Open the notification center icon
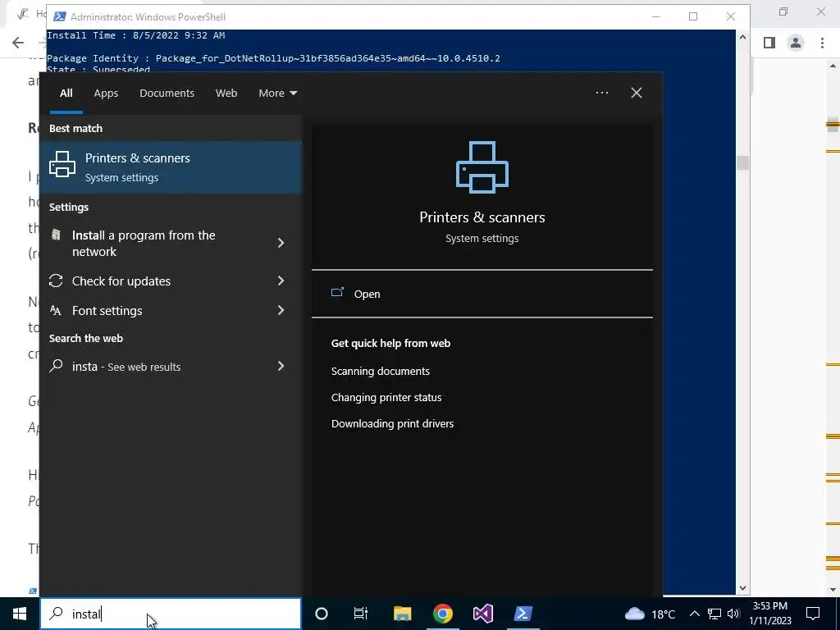The image size is (840, 630). (x=813, y=614)
